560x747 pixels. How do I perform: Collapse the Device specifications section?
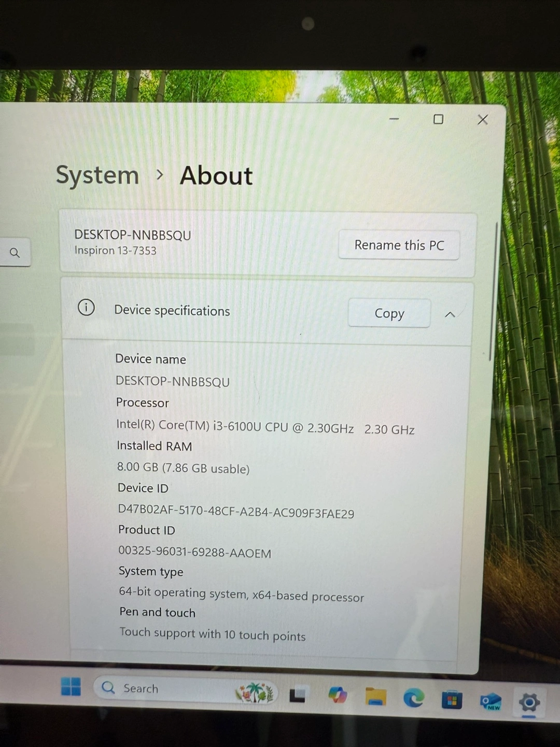click(450, 314)
